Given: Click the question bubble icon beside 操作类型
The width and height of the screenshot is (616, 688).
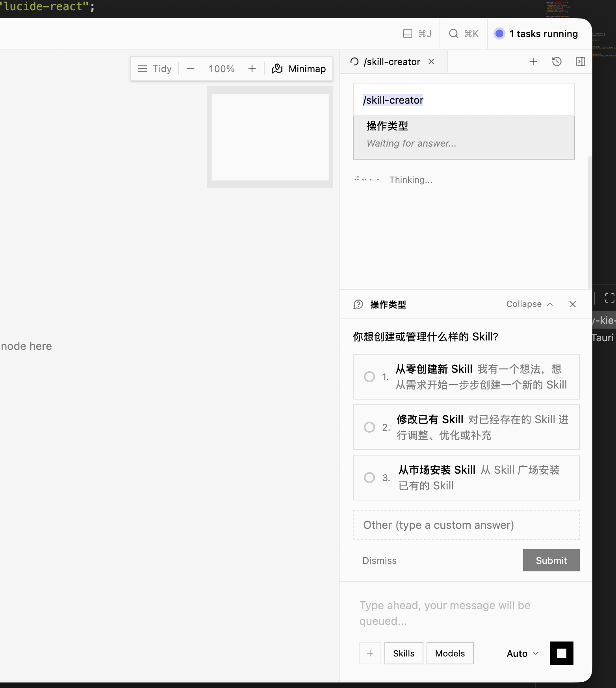Looking at the screenshot, I should [358, 304].
